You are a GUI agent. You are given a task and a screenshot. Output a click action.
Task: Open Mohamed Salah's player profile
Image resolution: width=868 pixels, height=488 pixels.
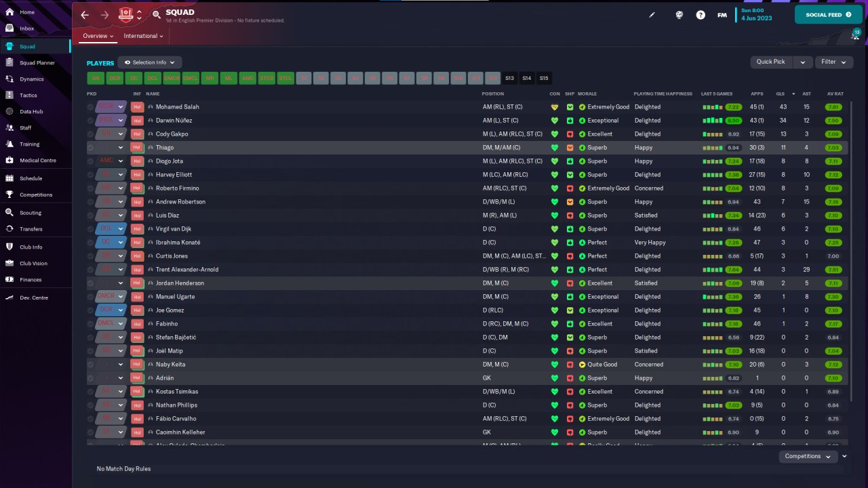click(178, 107)
